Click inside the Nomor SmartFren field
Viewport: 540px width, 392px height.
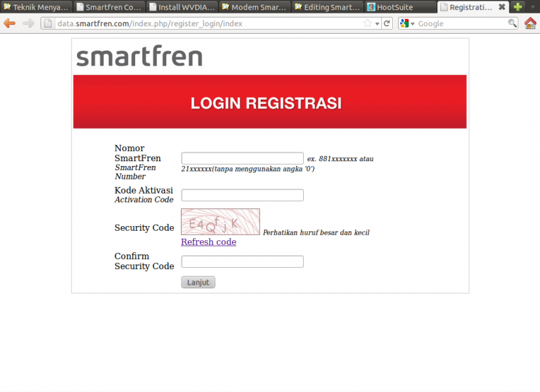click(242, 158)
